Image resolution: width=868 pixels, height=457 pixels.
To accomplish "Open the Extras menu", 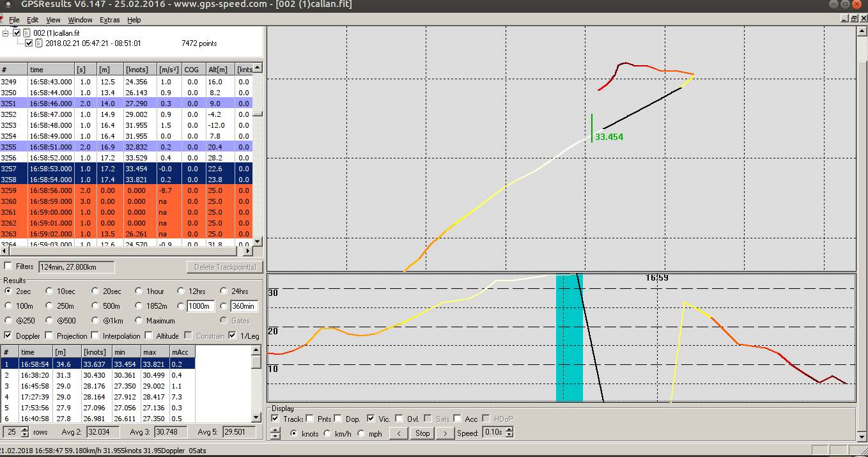I will point(109,20).
